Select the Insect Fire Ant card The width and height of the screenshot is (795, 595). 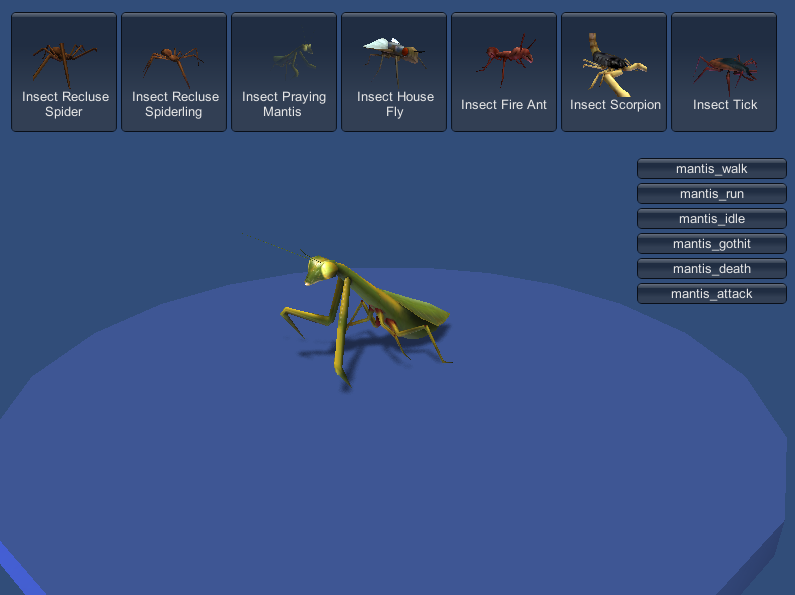[504, 72]
